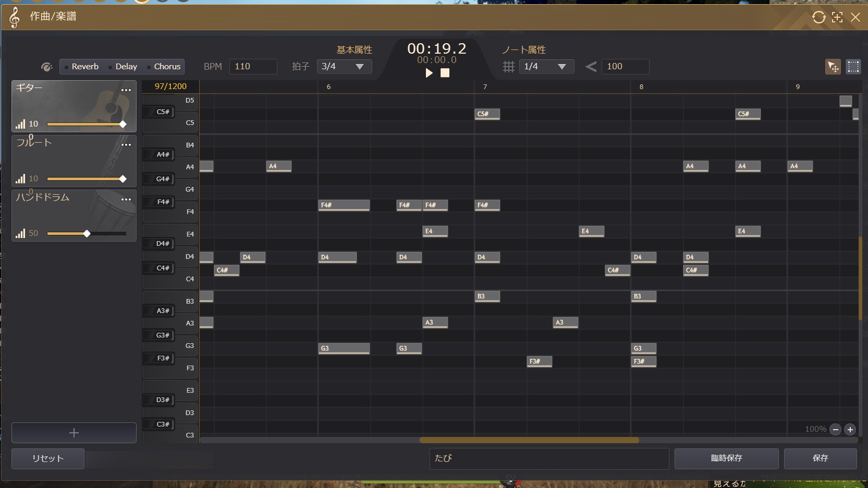Click the B4 piano key
Viewport: 868px width, 488px height.
186,145
